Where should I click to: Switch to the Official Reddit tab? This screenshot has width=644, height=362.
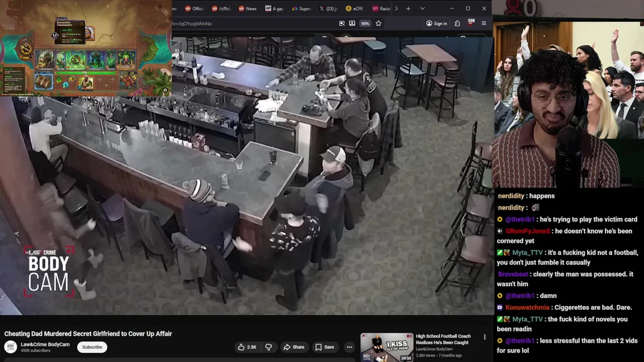[x=195, y=9]
